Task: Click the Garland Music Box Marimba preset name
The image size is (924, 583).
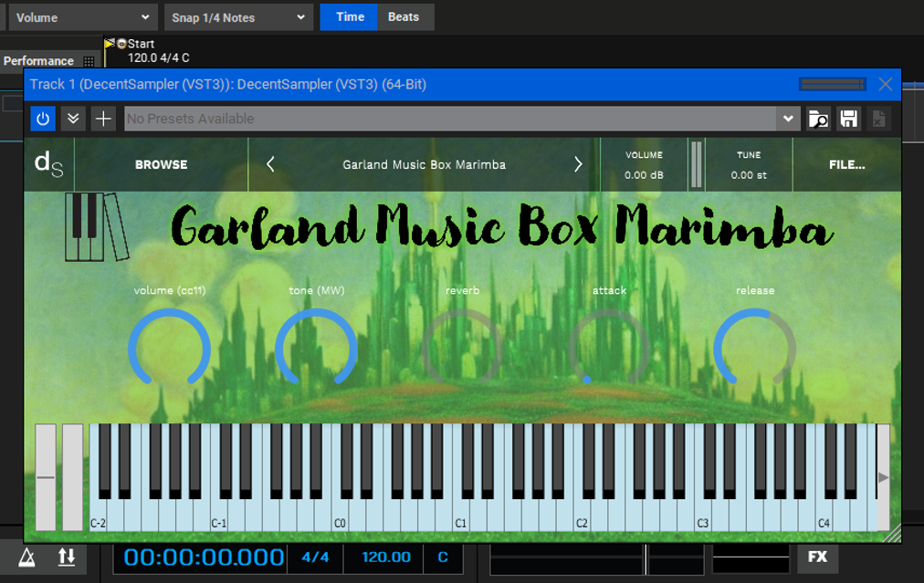Action: tap(425, 165)
